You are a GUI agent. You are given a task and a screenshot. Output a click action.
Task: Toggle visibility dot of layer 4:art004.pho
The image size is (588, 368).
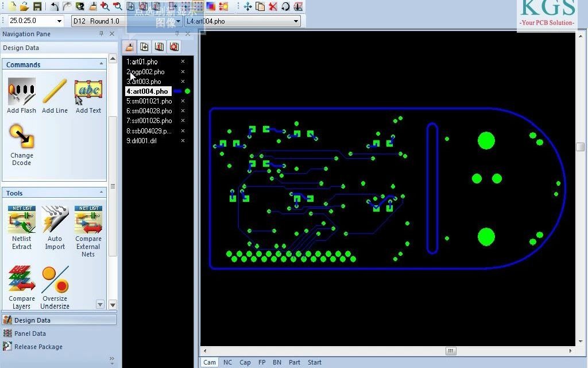[x=187, y=91]
